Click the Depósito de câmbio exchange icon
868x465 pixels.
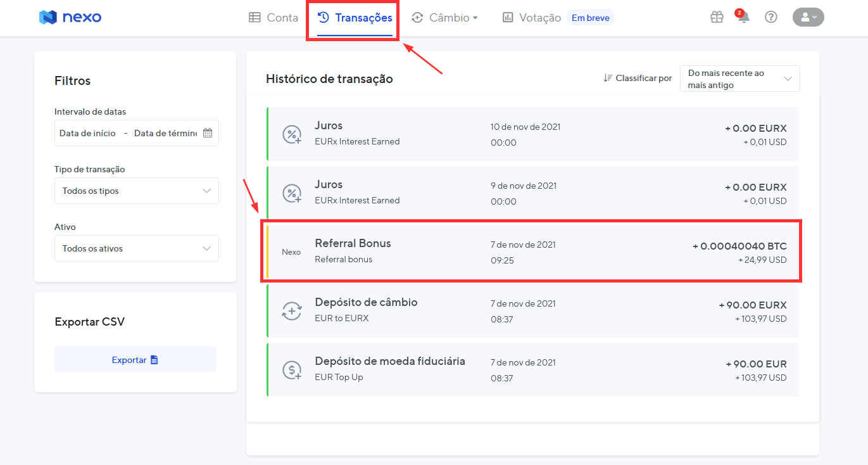(x=291, y=311)
